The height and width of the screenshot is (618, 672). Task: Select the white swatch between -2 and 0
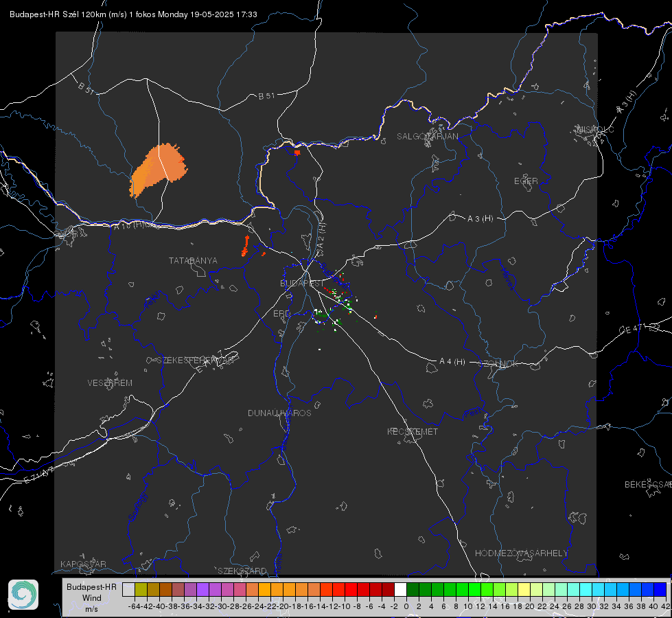pyautogui.click(x=400, y=589)
